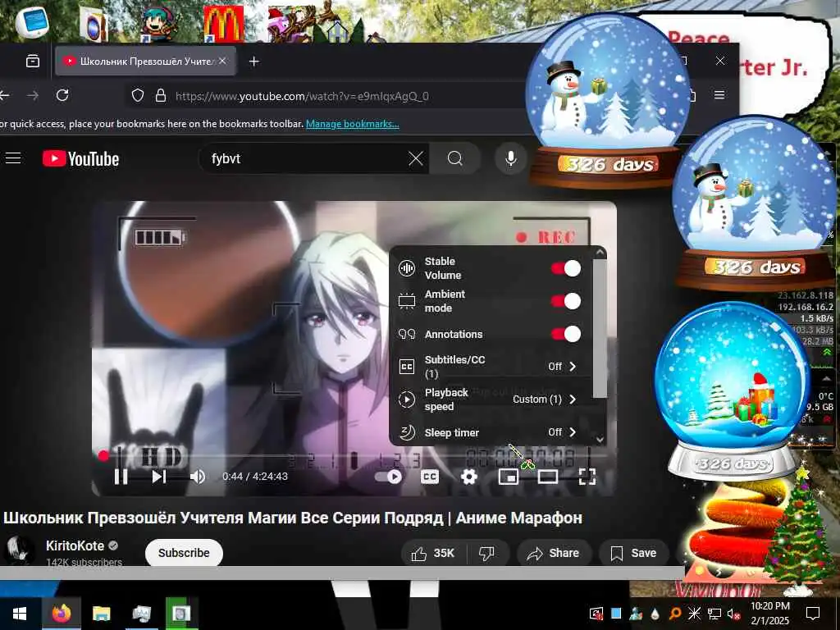Image resolution: width=840 pixels, height=630 pixels.
Task: Close the player settings gear menu
Action: pos(468,477)
